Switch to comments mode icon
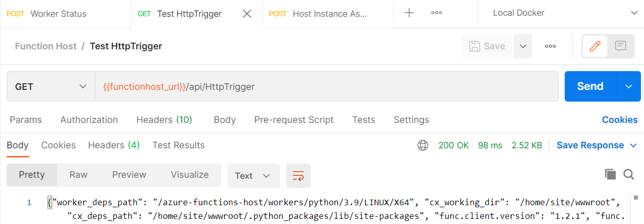This screenshot has height=224, width=644. (620, 46)
